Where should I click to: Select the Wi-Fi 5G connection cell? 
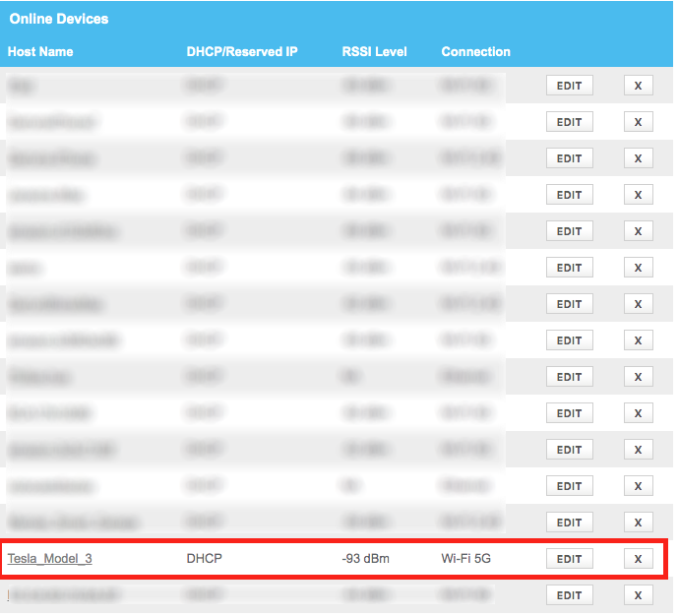tap(465, 558)
